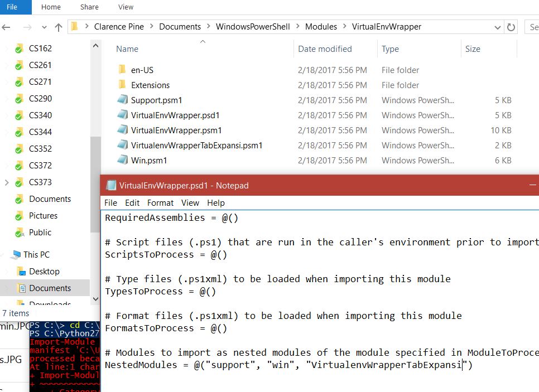The height and width of the screenshot is (392, 539).
Task: Click the Win.psm1 file icon
Action: coord(122,160)
